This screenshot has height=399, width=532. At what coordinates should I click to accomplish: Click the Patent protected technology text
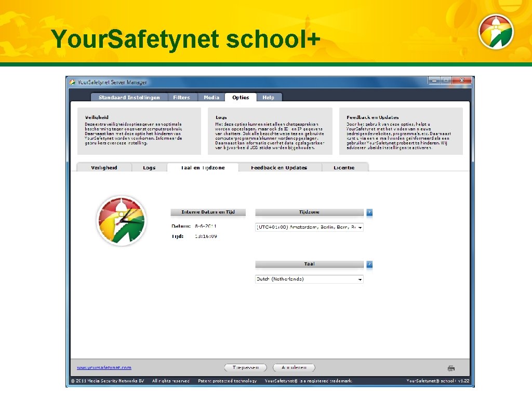[x=228, y=381]
